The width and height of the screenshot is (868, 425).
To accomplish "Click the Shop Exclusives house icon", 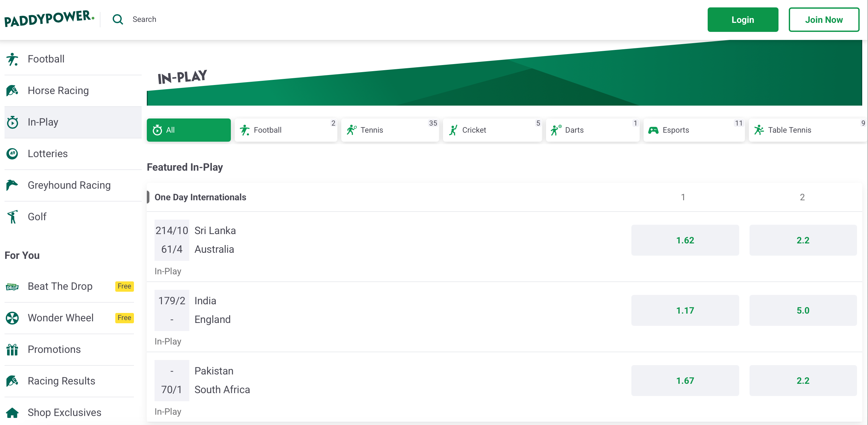I will click(13, 412).
